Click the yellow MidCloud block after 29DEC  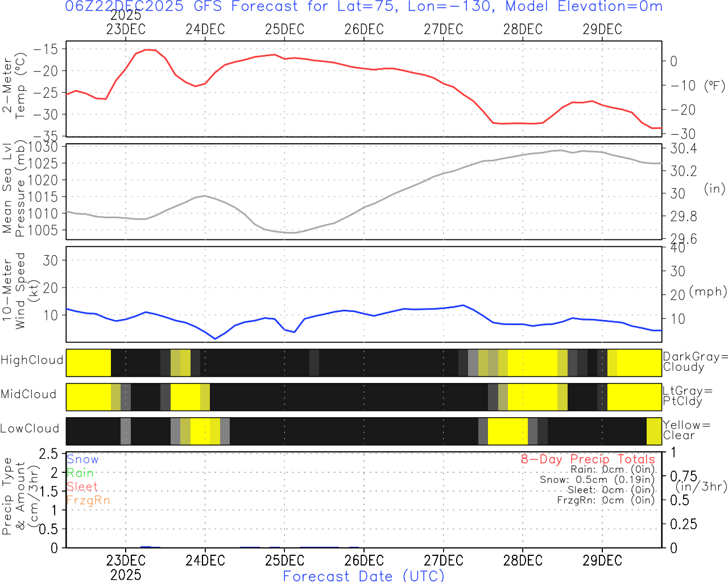click(x=634, y=397)
